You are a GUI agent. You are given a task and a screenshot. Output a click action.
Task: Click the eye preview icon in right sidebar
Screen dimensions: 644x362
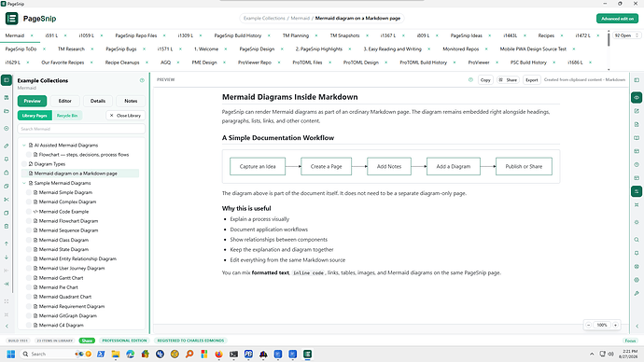point(637,98)
